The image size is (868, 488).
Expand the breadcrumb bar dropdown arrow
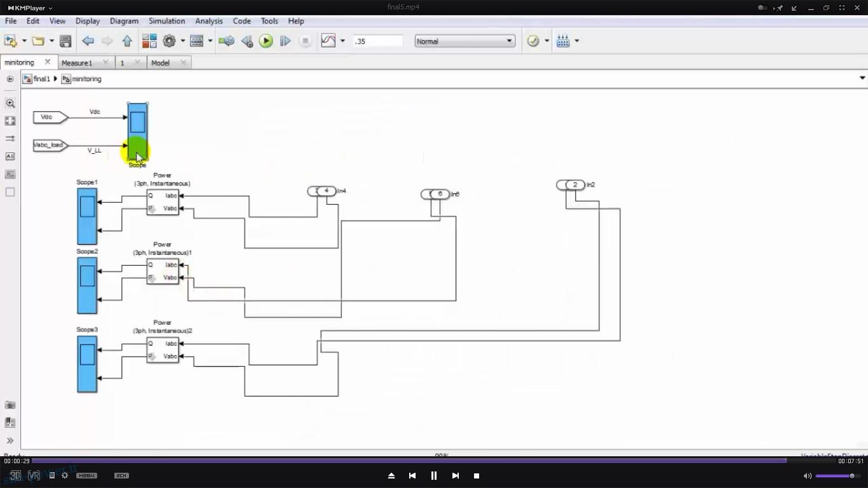point(862,78)
